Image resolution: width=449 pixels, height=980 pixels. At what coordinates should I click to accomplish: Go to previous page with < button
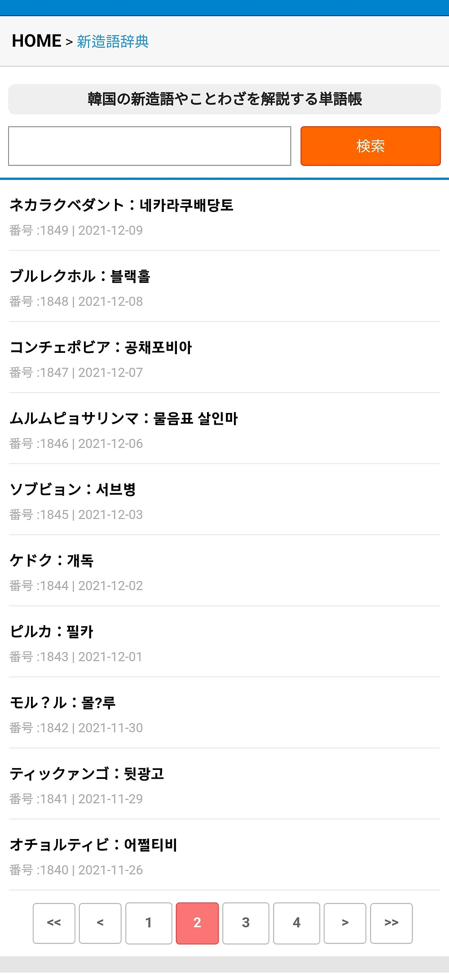[x=100, y=923]
